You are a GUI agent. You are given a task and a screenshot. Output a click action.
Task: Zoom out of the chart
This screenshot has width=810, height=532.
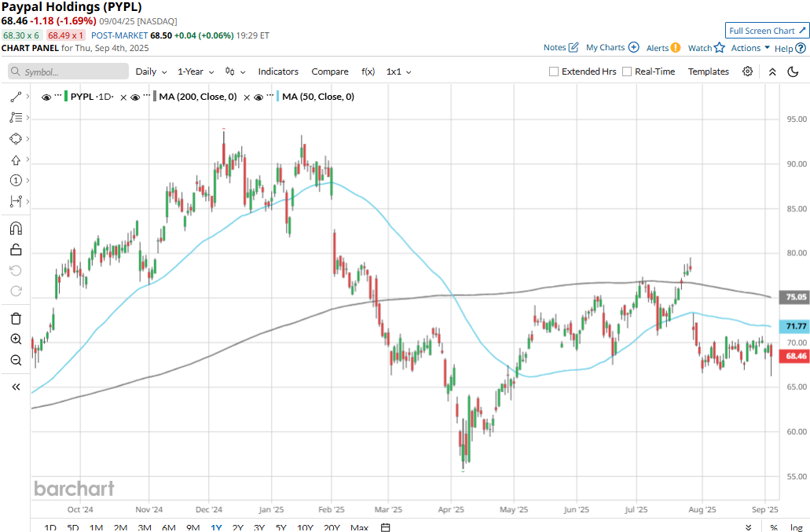coord(16,360)
